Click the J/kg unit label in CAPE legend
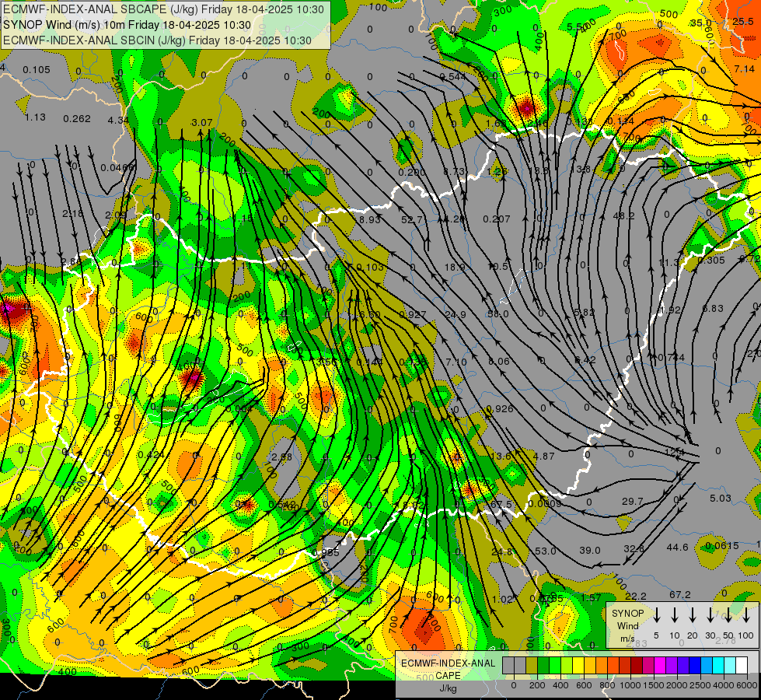The width and height of the screenshot is (761, 700). [x=449, y=688]
